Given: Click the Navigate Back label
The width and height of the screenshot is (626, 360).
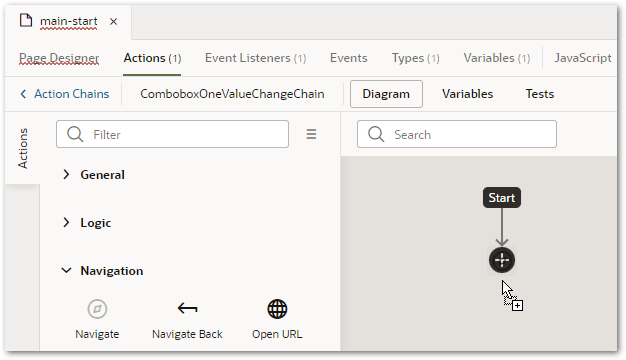Looking at the screenshot, I should tap(187, 334).
